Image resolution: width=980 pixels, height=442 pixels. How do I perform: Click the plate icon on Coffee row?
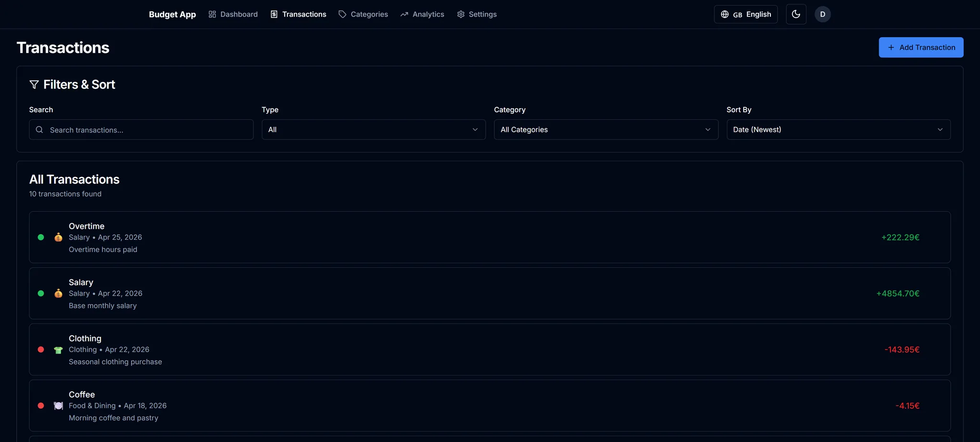tap(58, 406)
